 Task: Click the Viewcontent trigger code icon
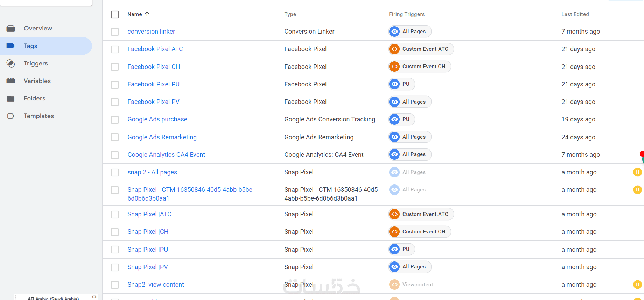[394, 285]
